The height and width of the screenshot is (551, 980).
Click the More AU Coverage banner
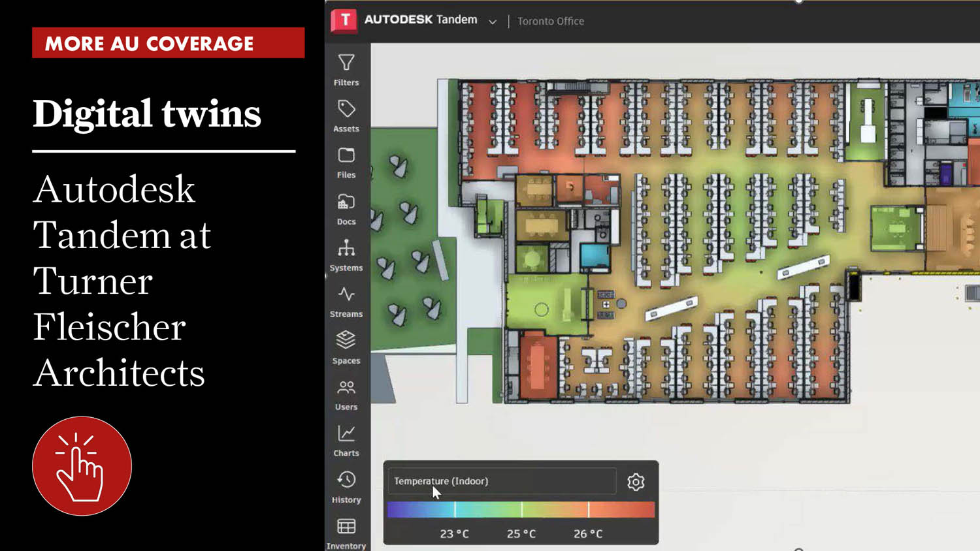(168, 43)
